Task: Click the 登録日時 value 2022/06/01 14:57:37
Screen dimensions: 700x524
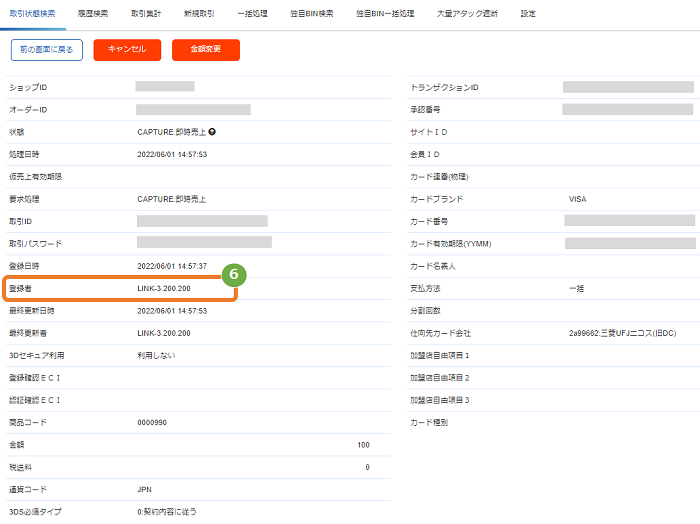Action: click(x=172, y=266)
